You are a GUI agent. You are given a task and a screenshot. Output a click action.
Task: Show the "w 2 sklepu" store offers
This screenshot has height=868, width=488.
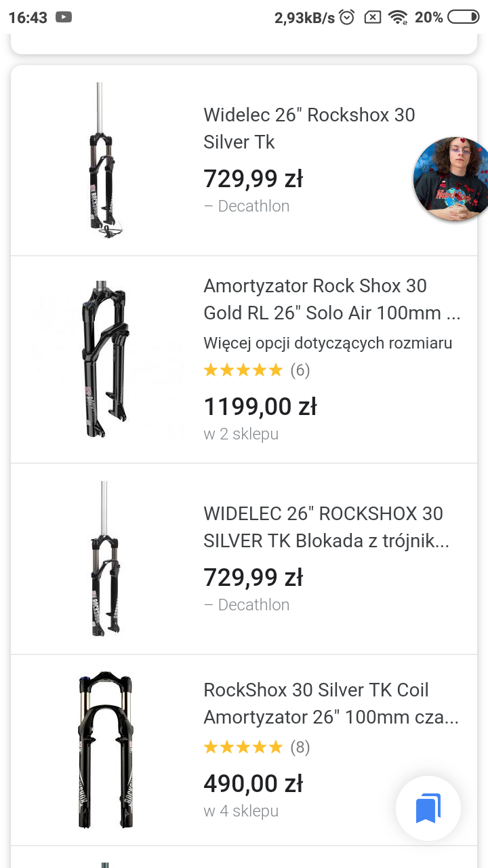coord(241,434)
